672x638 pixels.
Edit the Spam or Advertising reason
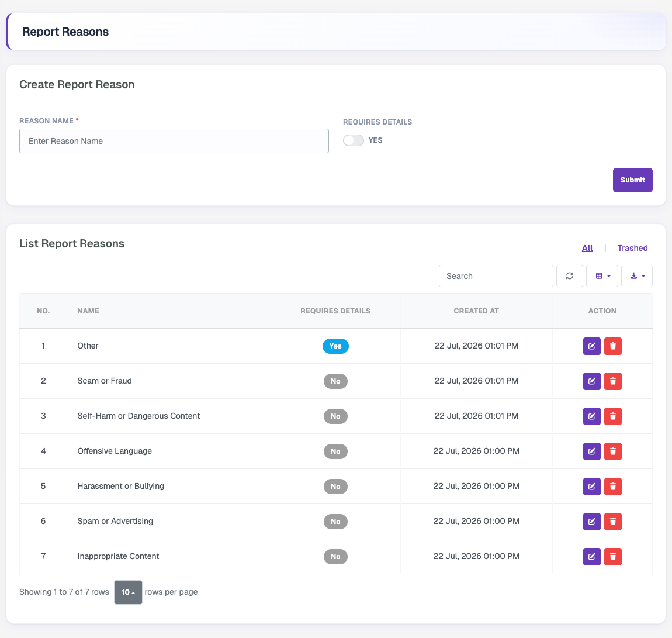click(x=591, y=522)
